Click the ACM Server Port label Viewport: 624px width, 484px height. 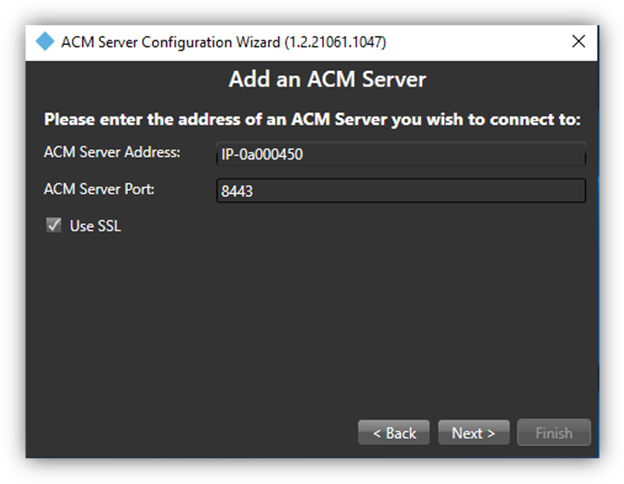[x=98, y=188]
